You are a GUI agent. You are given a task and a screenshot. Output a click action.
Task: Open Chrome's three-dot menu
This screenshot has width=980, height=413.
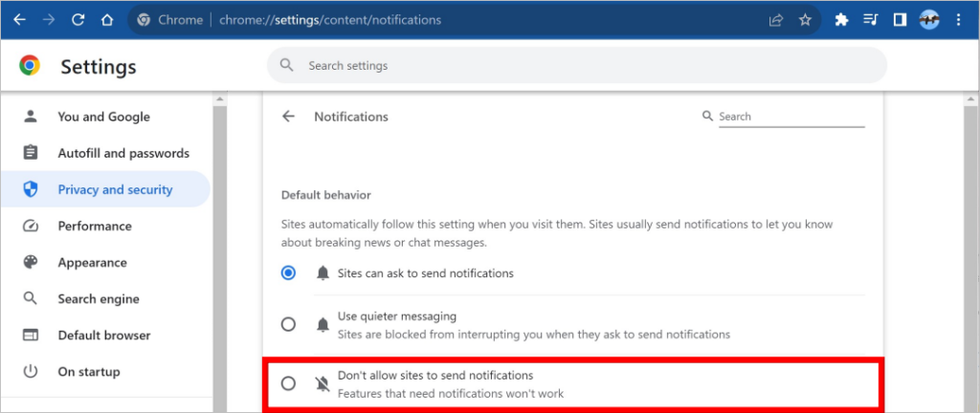pyautogui.click(x=959, y=20)
